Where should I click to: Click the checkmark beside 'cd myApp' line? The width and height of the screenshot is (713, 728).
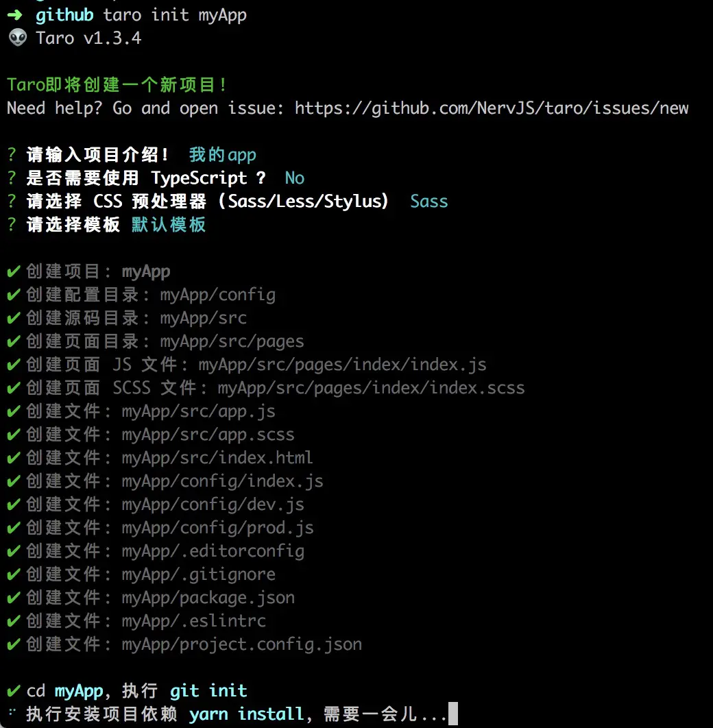pyautogui.click(x=14, y=691)
